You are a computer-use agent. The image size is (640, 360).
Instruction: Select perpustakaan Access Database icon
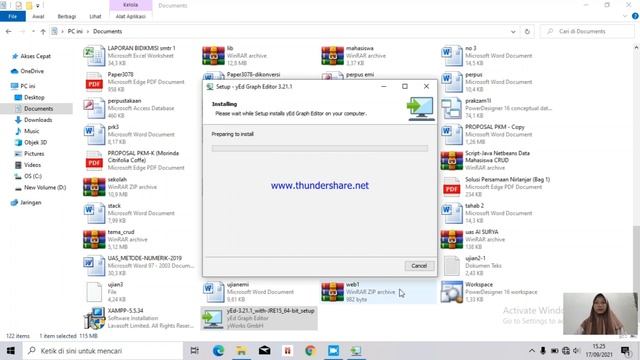point(94,109)
